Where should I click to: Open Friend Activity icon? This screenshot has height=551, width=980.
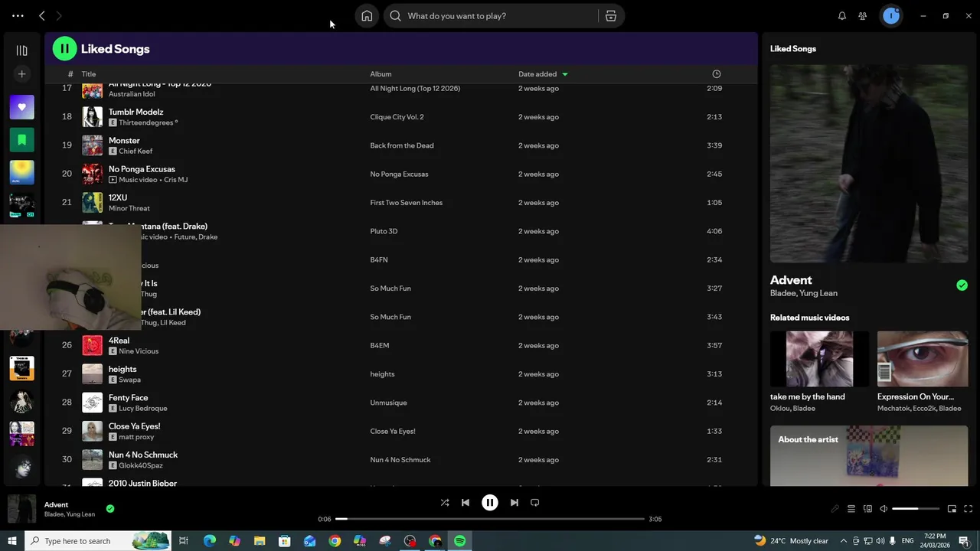(863, 15)
